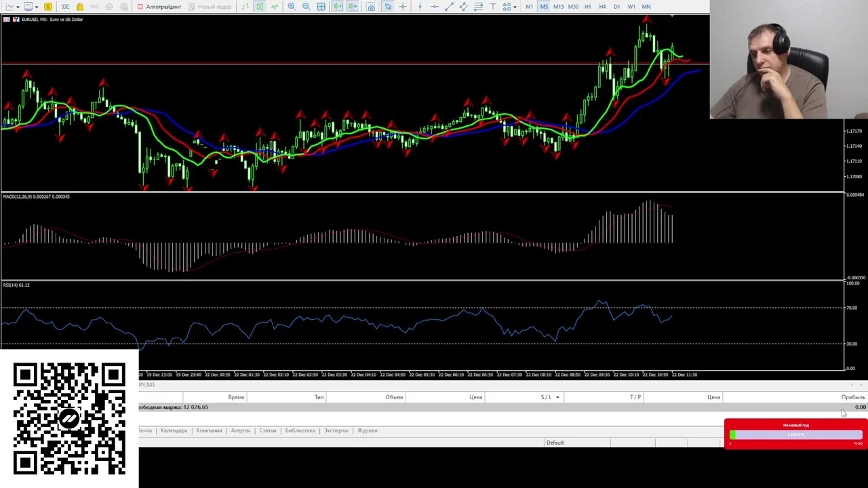Image resolution: width=868 pixels, height=488 pixels.
Task: Select the crosshair tool
Action: tap(403, 6)
